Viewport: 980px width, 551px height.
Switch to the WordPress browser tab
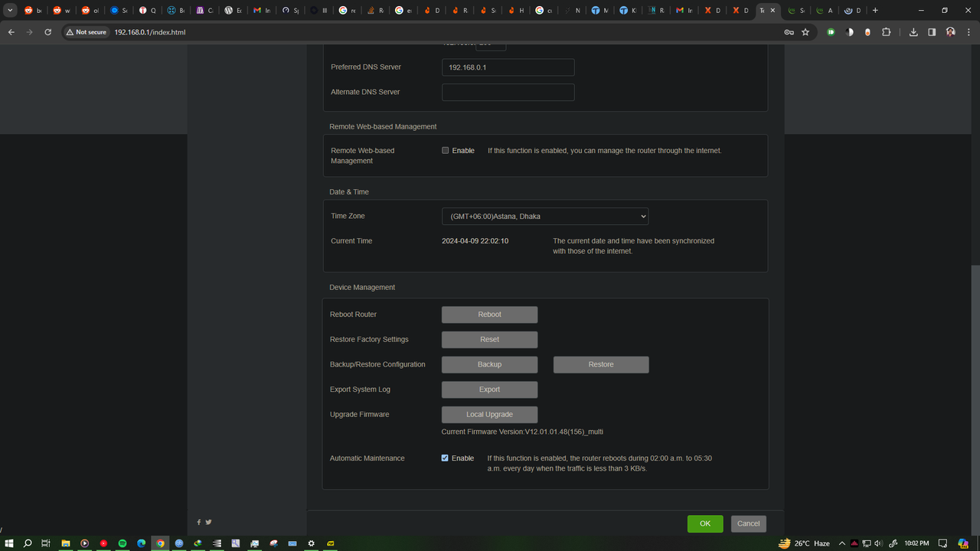(233, 11)
